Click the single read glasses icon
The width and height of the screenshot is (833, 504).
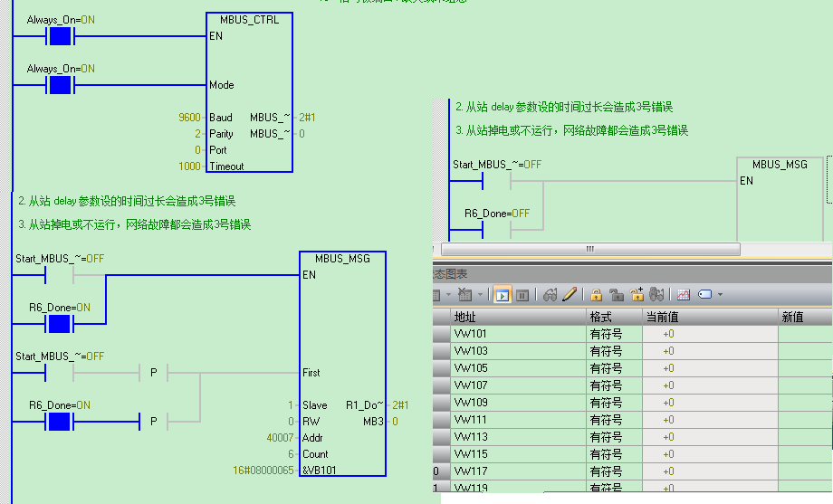coord(550,295)
